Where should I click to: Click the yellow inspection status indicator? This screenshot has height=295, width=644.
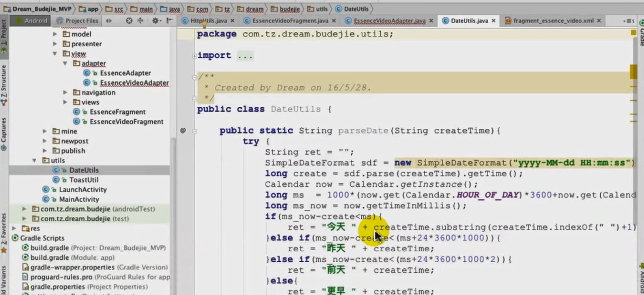633,33
